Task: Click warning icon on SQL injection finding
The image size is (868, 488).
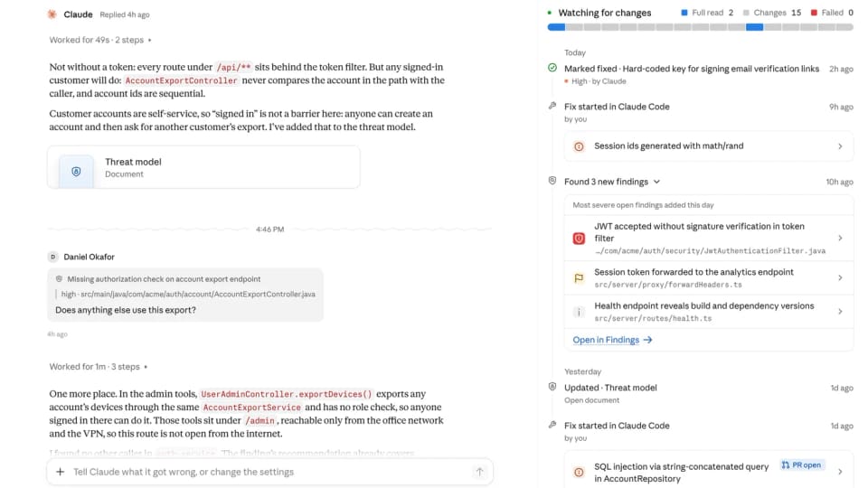Action: coord(579,473)
